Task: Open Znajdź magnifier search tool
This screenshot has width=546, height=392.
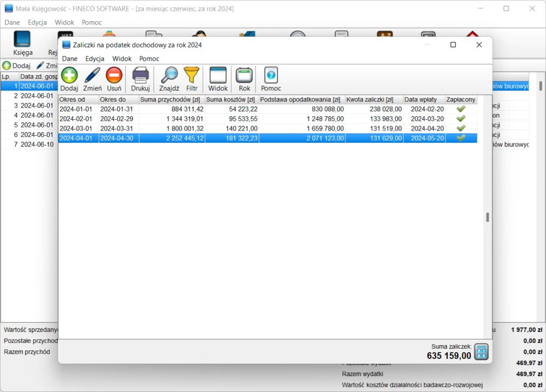Action: 169,76
